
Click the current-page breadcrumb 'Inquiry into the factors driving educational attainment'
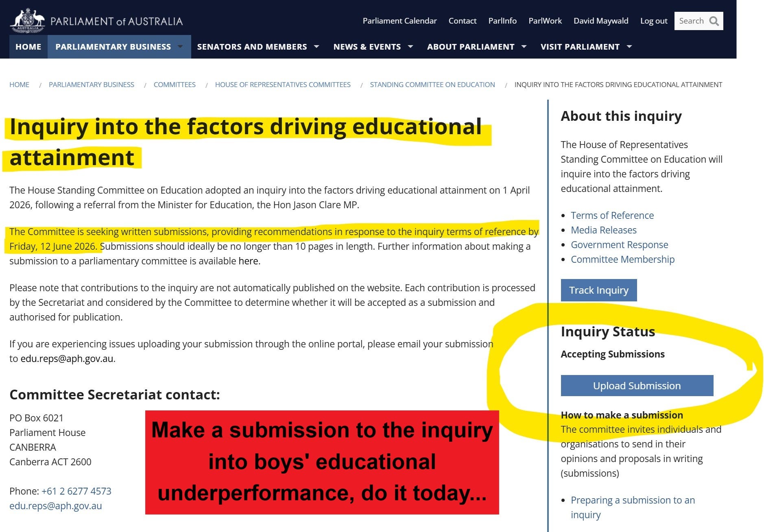click(x=618, y=85)
